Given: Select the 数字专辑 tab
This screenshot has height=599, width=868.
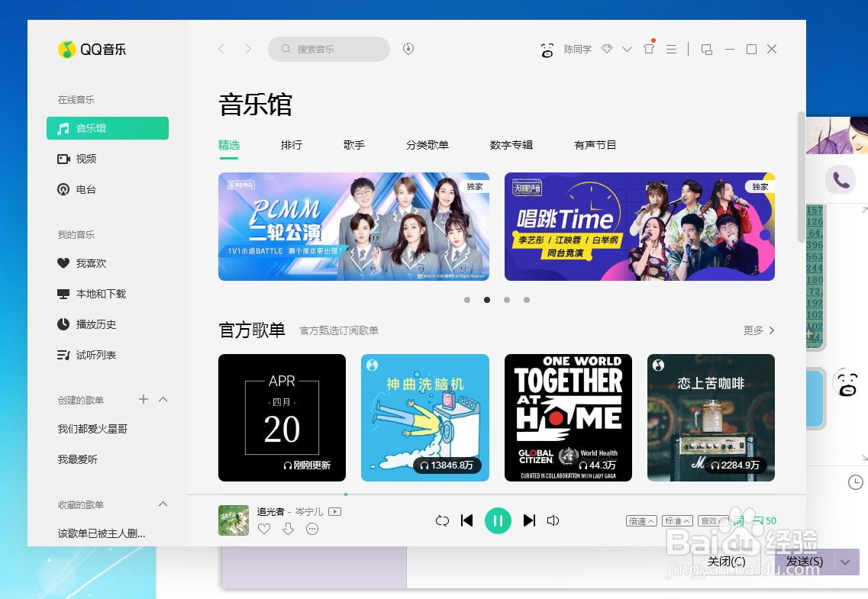Looking at the screenshot, I should (511, 145).
